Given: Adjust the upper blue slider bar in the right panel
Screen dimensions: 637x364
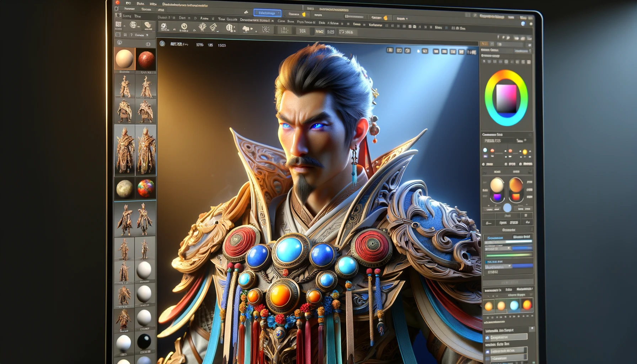Looking at the screenshot, I should click(x=522, y=248).
